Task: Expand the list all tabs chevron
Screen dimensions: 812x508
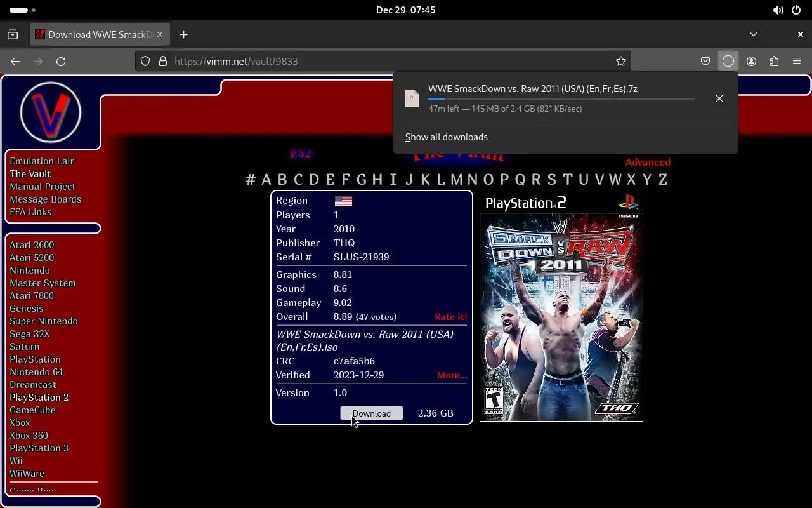Action: [754, 34]
